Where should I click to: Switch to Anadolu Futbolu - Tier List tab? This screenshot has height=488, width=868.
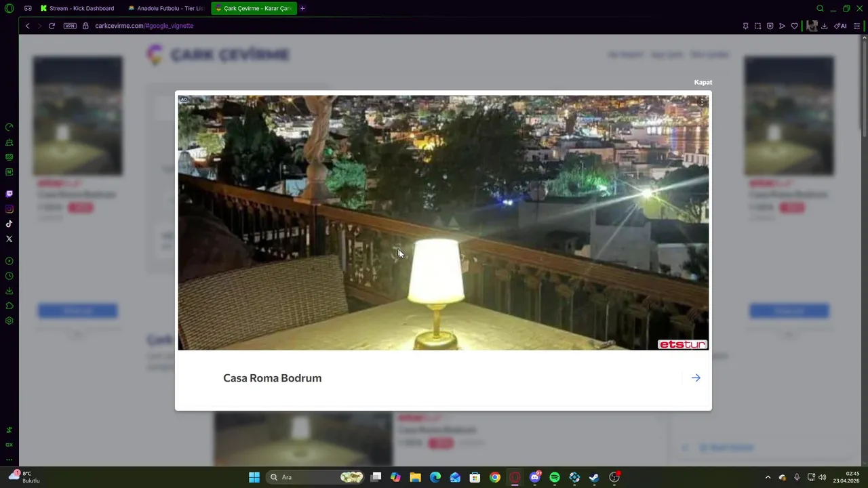[x=166, y=8]
